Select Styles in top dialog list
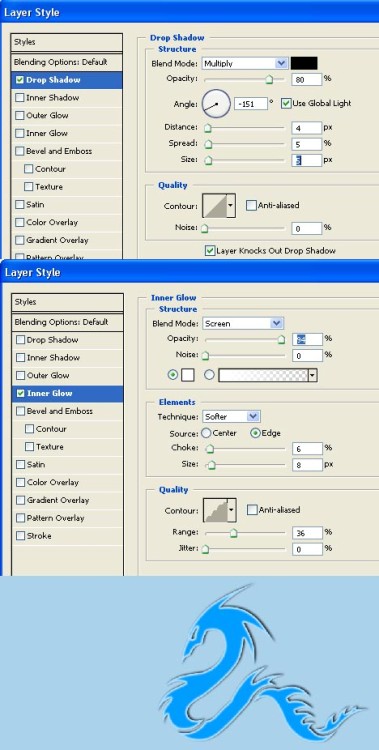 [x=67, y=42]
